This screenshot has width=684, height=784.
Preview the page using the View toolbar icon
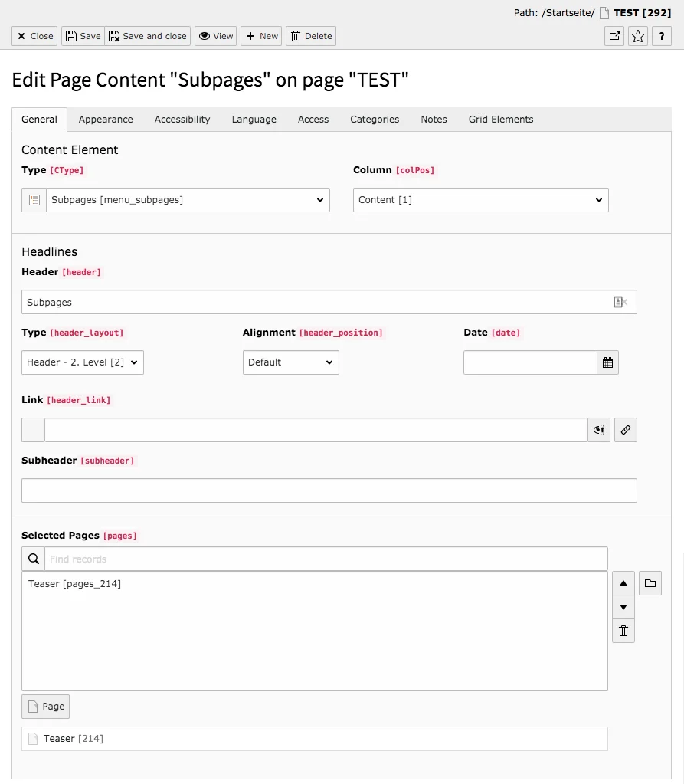(215, 36)
